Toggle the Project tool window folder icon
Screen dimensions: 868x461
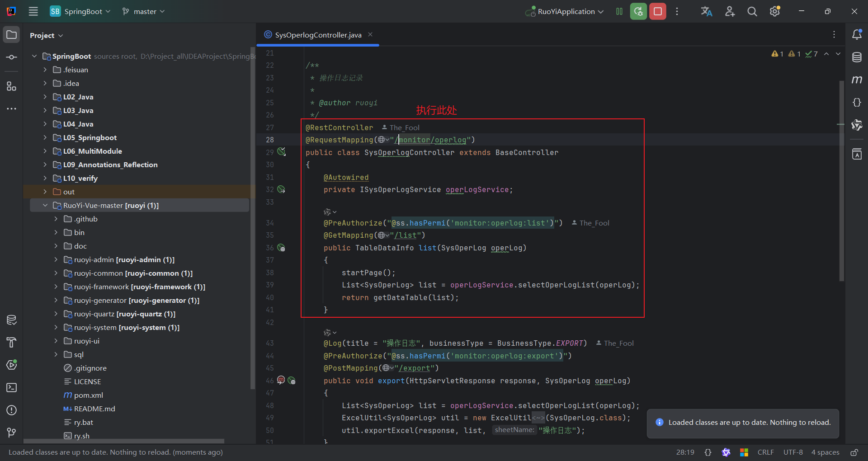click(x=12, y=35)
